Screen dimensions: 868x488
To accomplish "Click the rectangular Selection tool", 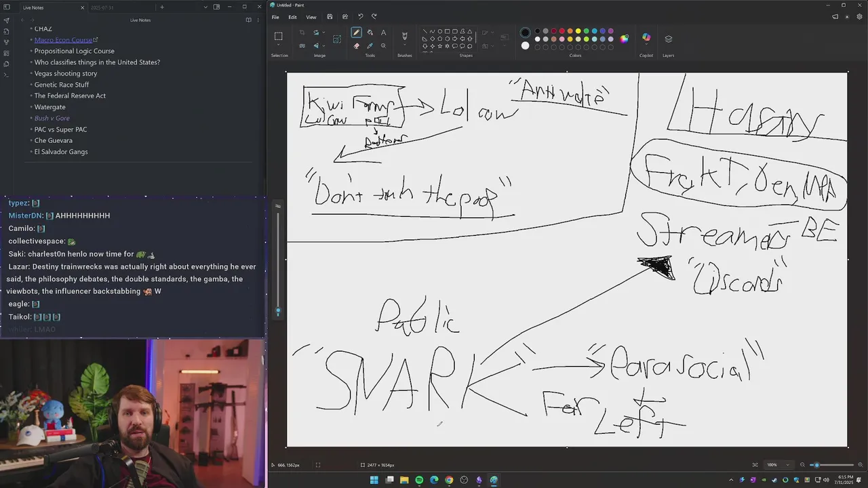I will click(278, 36).
